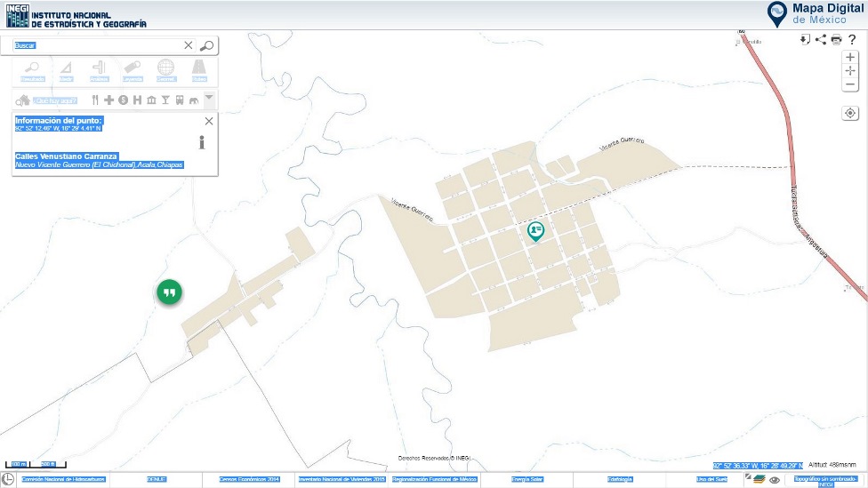Screen dimensions: 868x488
Task: Open the Leyenda legend tool
Action: 133,71
